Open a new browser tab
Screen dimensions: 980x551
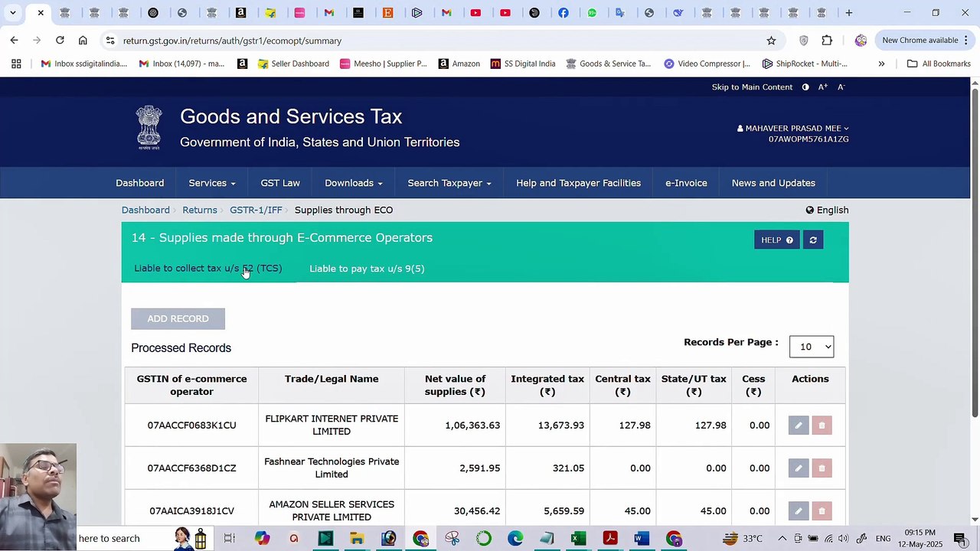point(848,13)
